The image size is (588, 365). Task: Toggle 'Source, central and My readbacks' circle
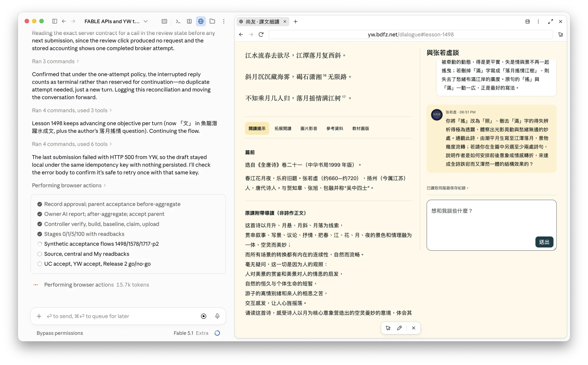coord(40,254)
